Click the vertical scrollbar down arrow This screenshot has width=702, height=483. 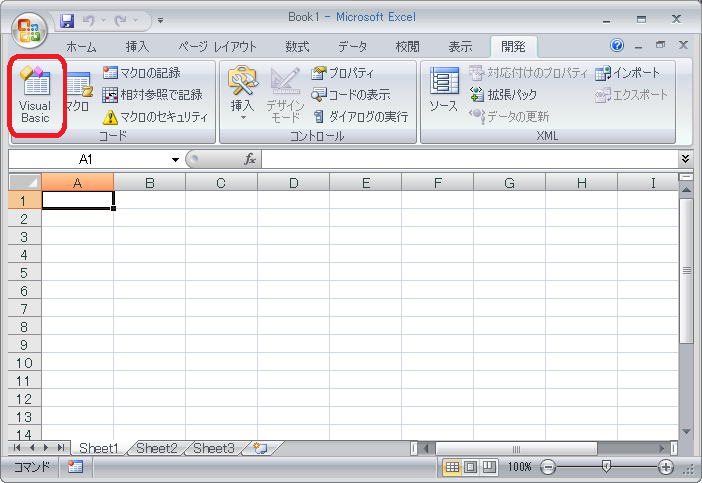pos(686,432)
